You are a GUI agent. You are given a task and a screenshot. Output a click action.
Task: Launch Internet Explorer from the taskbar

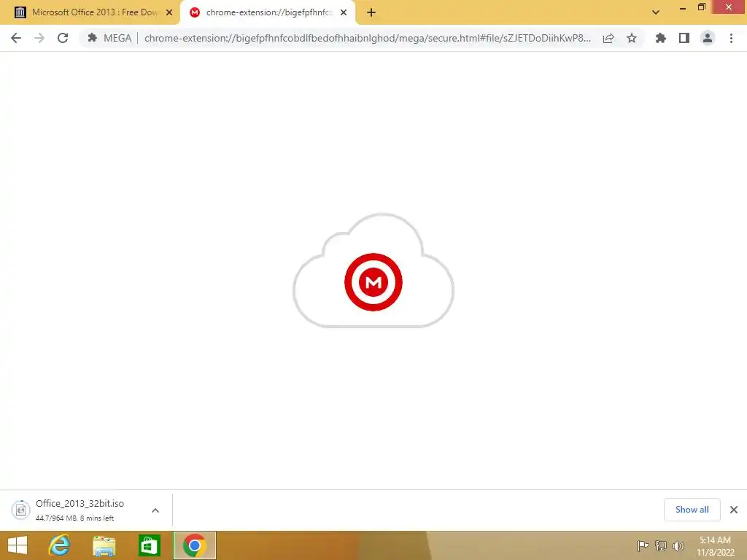60,545
